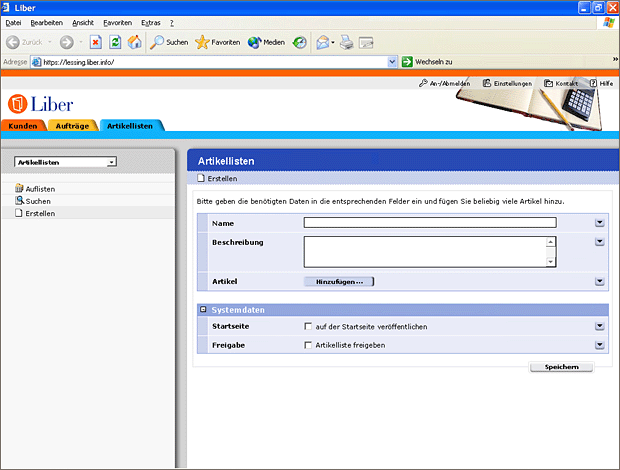The width and height of the screenshot is (620, 470).
Task: Expand toolbar overflow chevron at right
Action: [615, 59]
